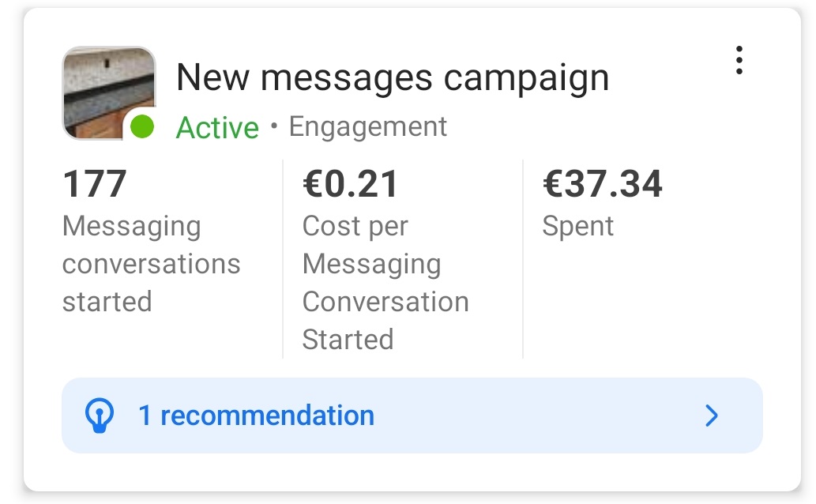Click the Engagement objective label

coord(368,127)
